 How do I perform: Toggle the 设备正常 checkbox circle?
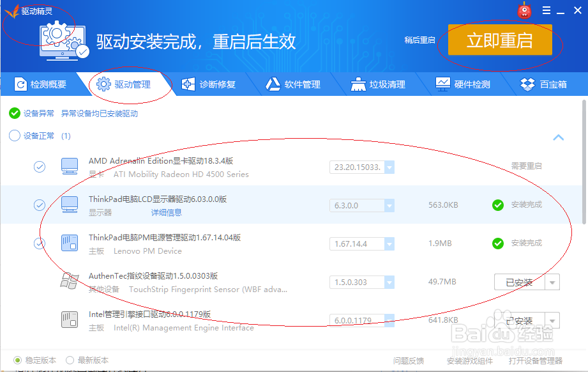coord(14,136)
